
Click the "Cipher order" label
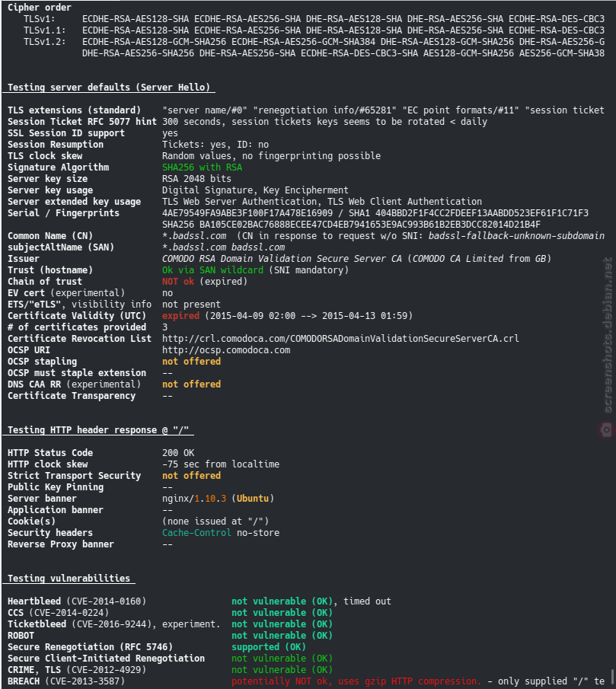click(x=40, y=8)
